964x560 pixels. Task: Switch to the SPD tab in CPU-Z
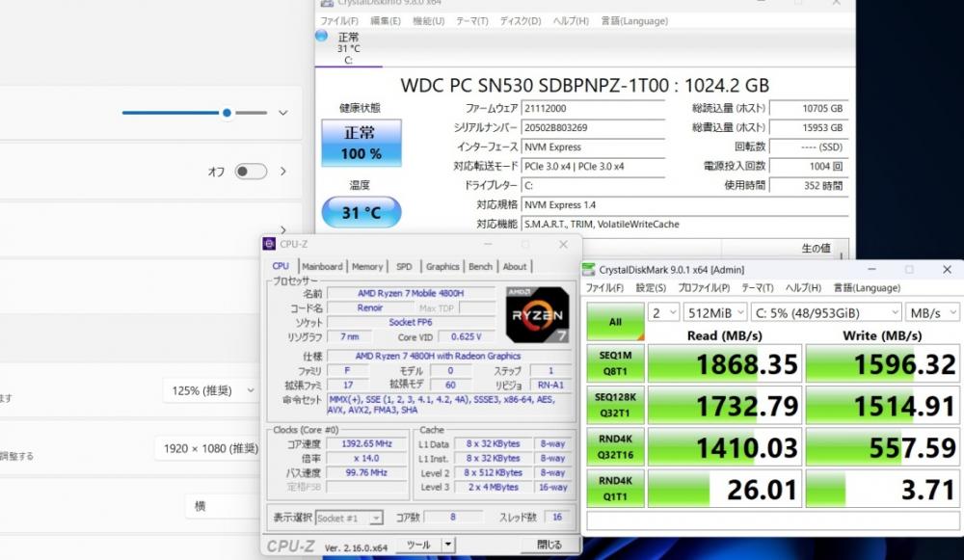tap(404, 266)
